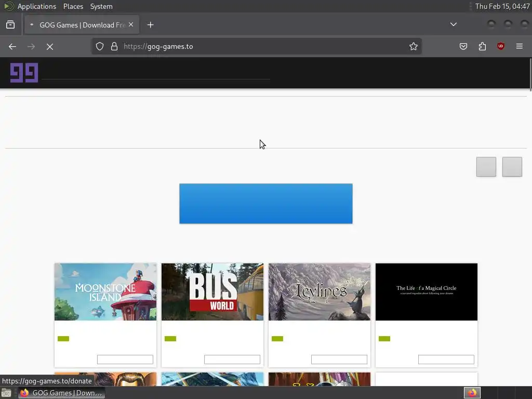The height and width of the screenshot is (399, 532).
Task: Bookmark this page with the star
Action: tap(413, 46)
